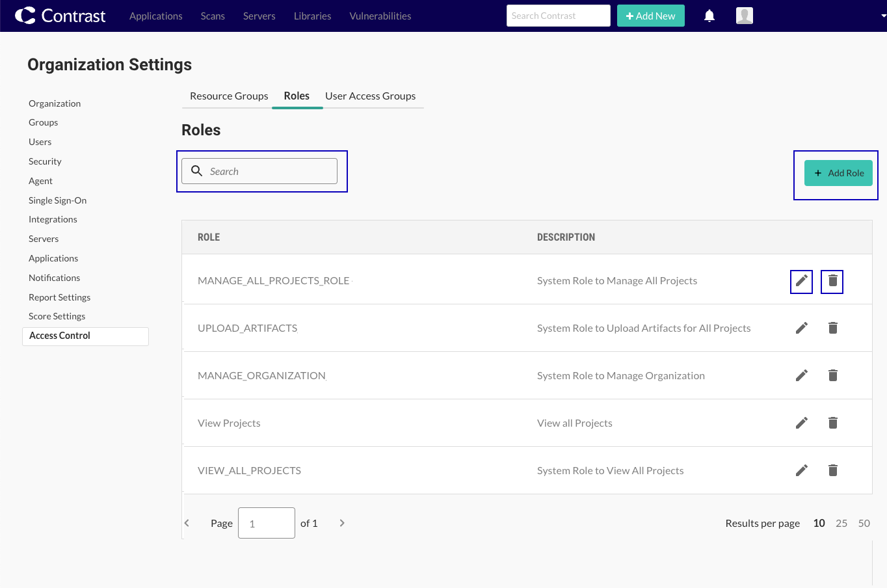Focus the roles Search field

[267, 171]
